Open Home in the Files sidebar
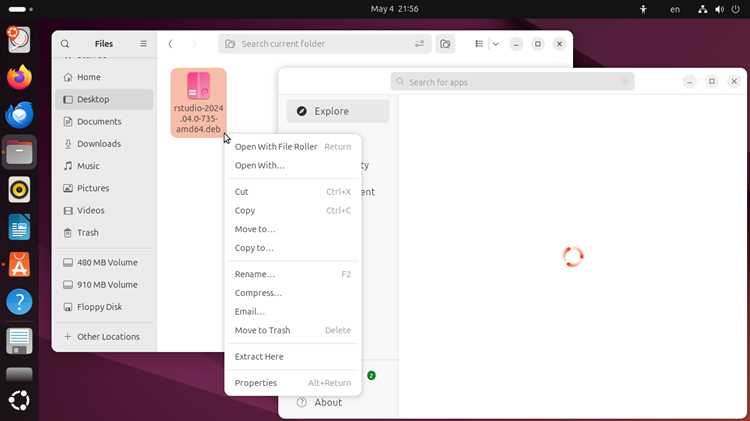Image resolution: width=750 pixels, height=421 pixels. point(104,77)
